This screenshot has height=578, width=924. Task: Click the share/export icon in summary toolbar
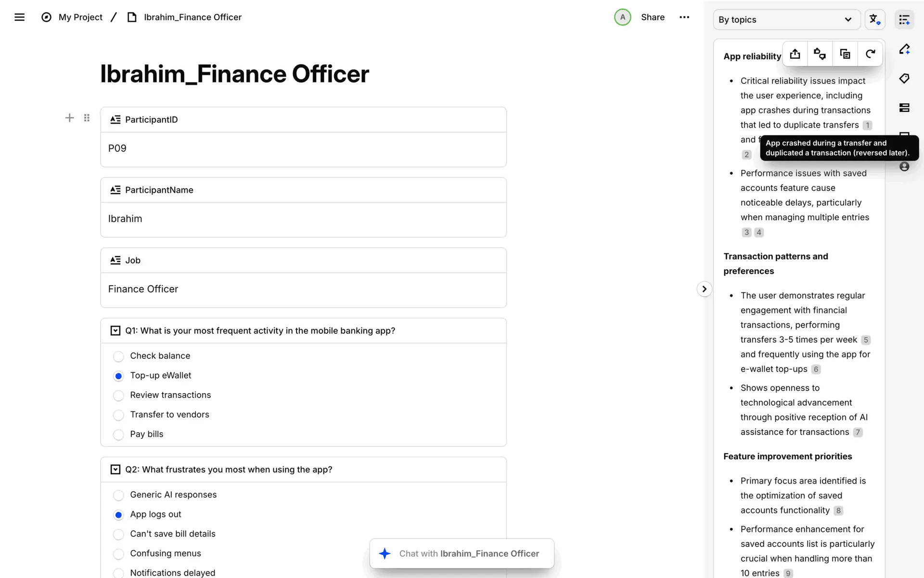point(795,54)
